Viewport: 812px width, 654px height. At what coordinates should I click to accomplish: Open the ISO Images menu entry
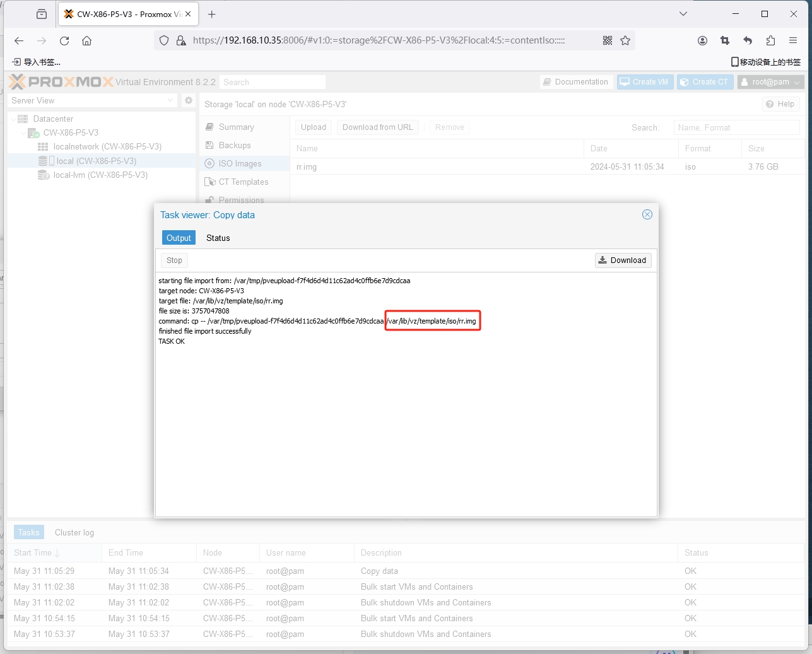tap(245, 163)
